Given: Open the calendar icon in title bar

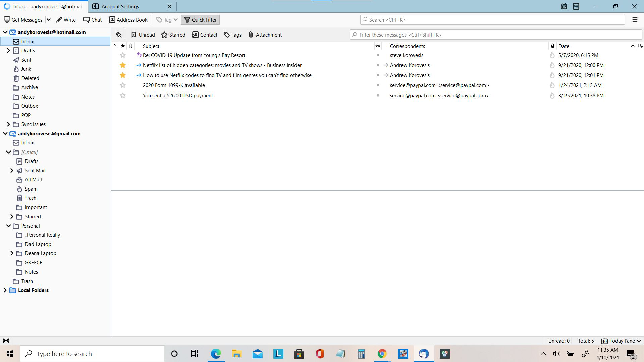Looking at the screenshot, I should 563,6.
